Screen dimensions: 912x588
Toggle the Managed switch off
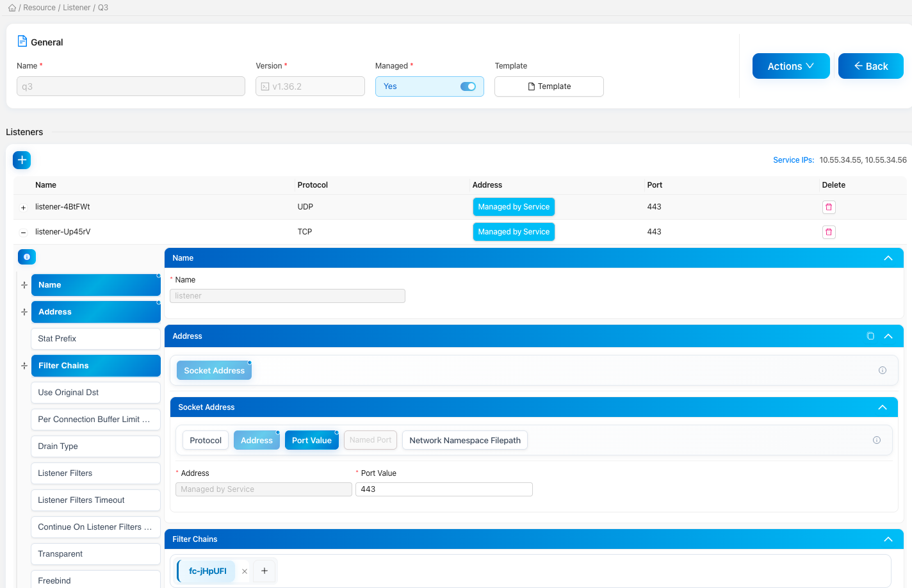click(468, 86)
